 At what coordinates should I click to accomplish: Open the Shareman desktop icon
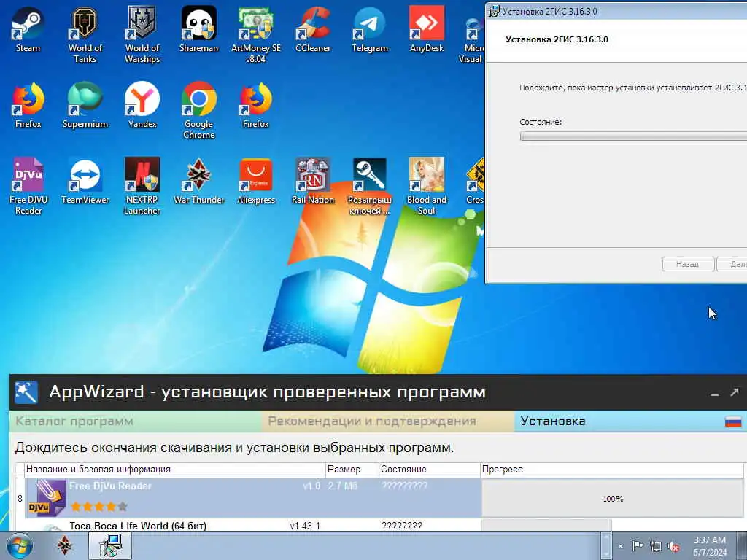(198, 29)
